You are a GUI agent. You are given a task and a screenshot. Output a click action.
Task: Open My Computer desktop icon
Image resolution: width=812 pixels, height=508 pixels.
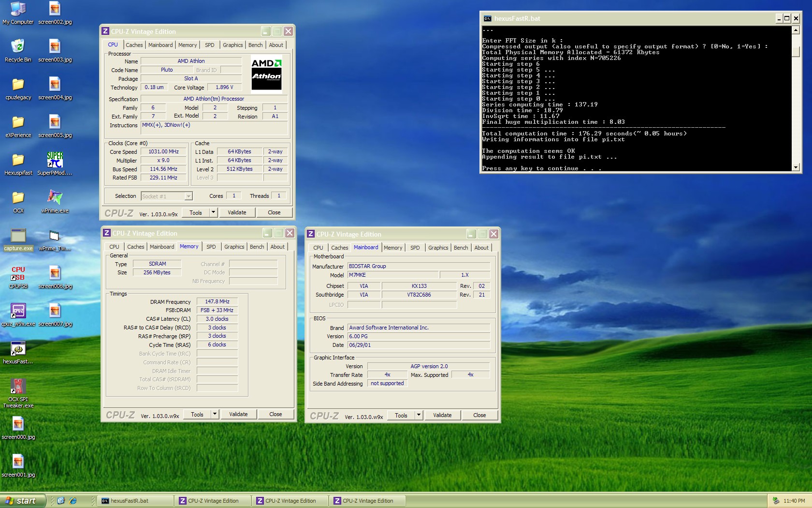pyautogui.click(x=18, y=13)
